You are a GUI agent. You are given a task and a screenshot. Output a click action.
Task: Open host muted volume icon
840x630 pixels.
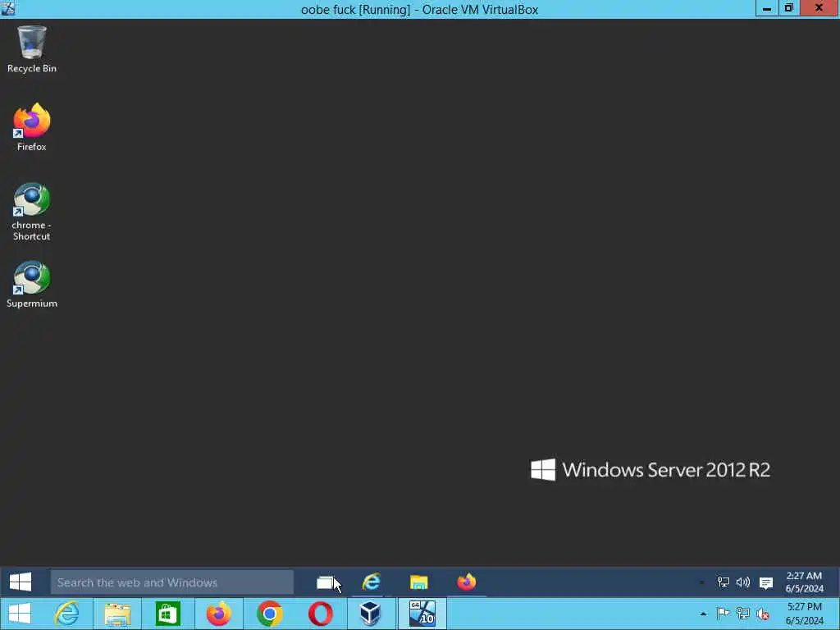(763, 614)
